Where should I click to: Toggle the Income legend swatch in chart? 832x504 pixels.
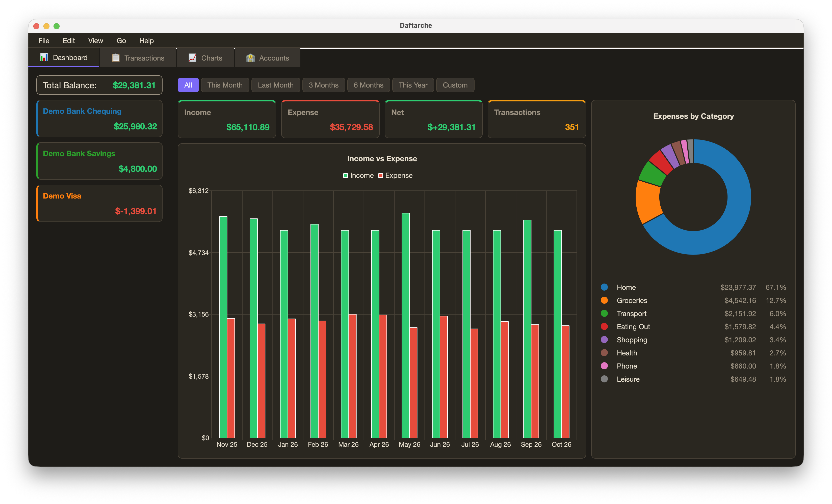[x=345, y=176]
